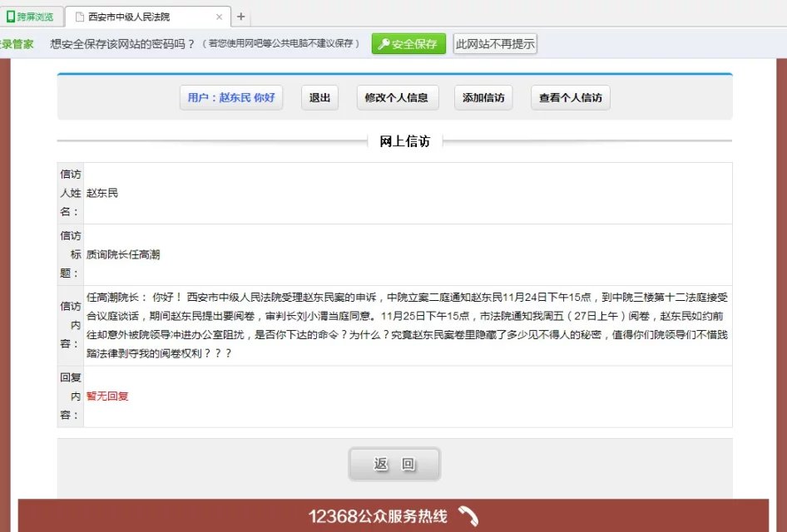This screenshot has height=532, width=787.
Task: Click the 12368公众服务热线 banner text
Action: [x=378, y=516]
